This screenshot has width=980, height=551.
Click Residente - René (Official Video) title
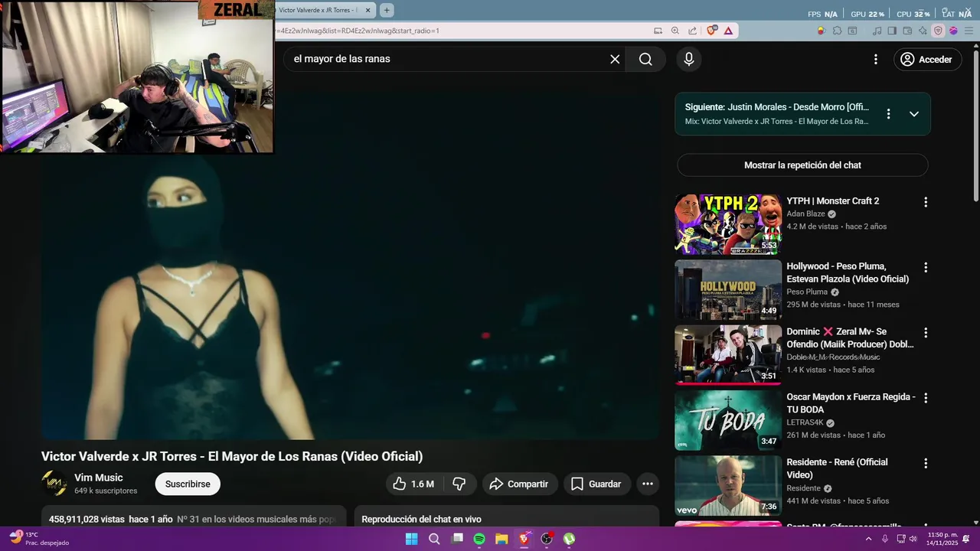coord(837,468)
